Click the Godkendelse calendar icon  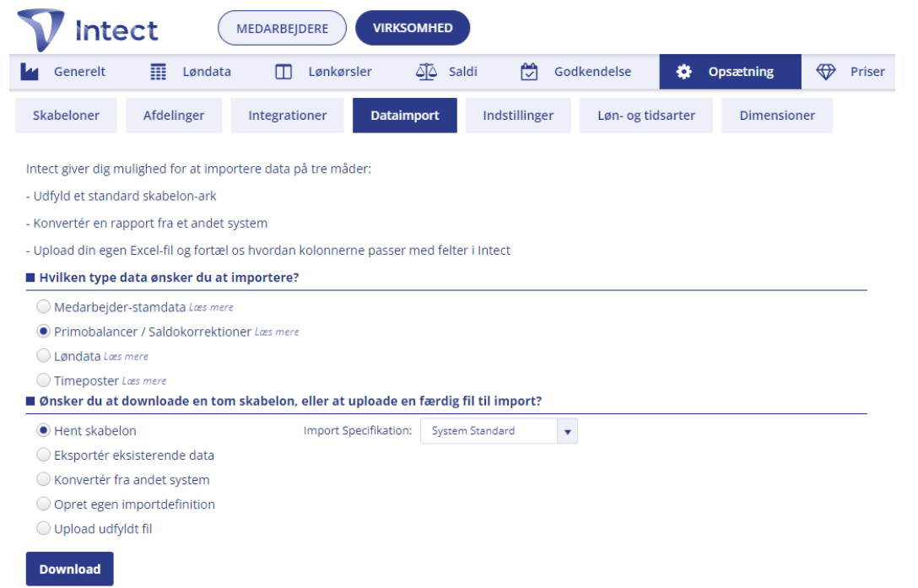529,72
